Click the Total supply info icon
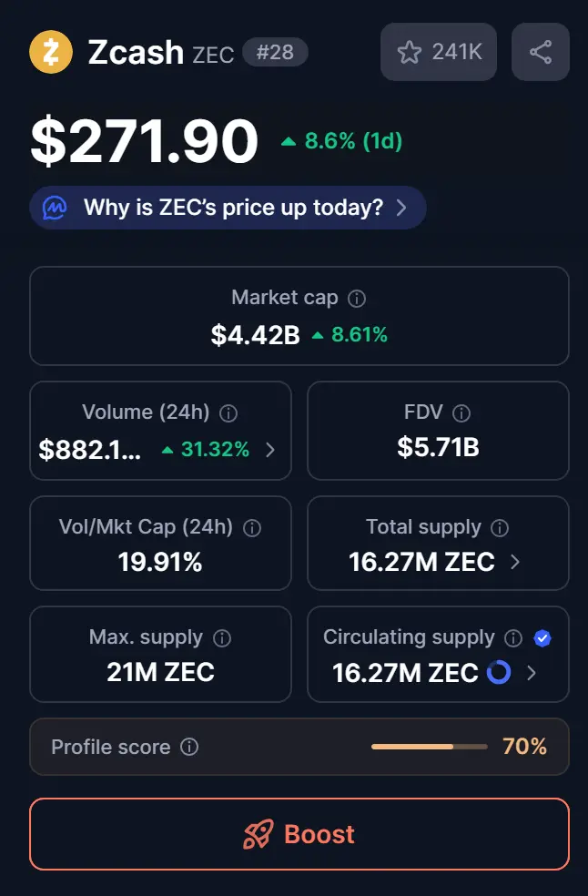Image resolution: width=588 pixels, height=896 pixels. [500, 528]
